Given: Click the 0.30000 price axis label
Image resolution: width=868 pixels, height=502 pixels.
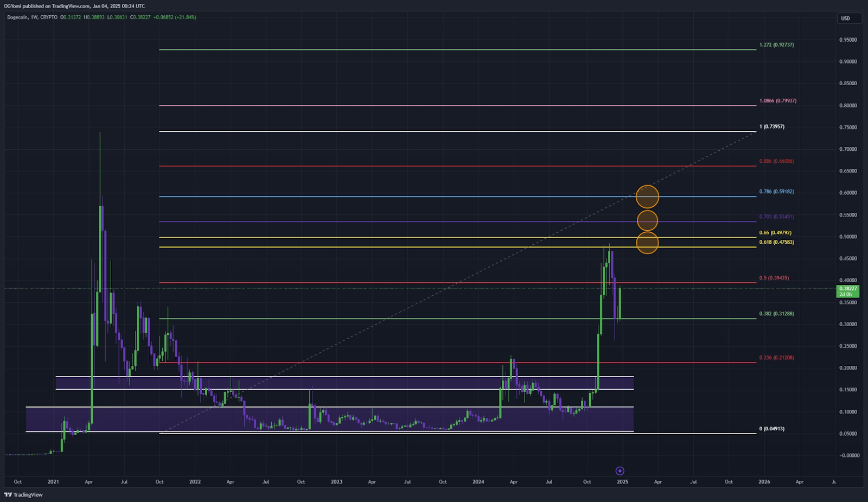Looking at the screenshot, I should [x=848, y=325].
